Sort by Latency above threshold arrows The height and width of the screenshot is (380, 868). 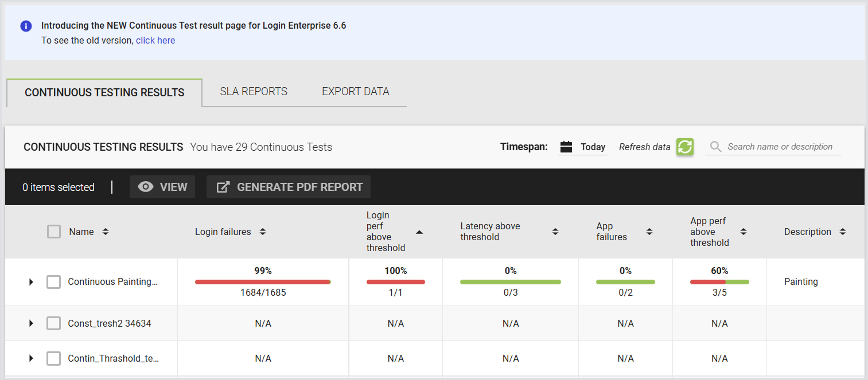tap(555, 232)
